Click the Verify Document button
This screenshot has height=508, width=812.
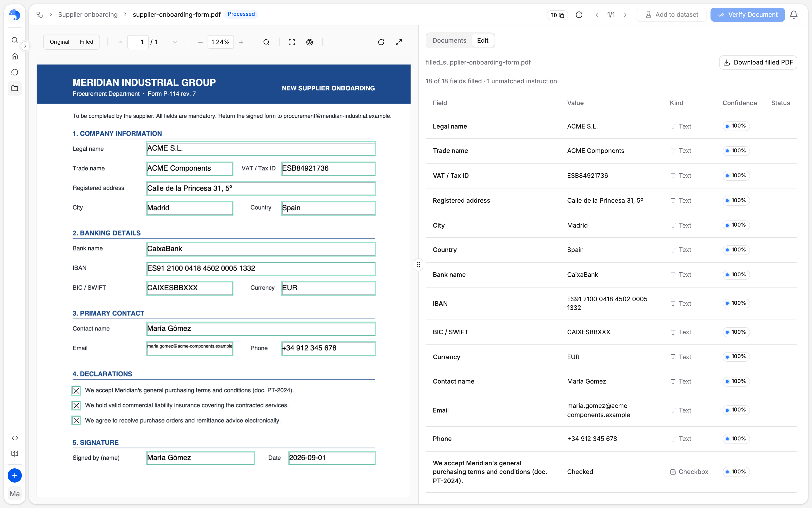[748, 14]
